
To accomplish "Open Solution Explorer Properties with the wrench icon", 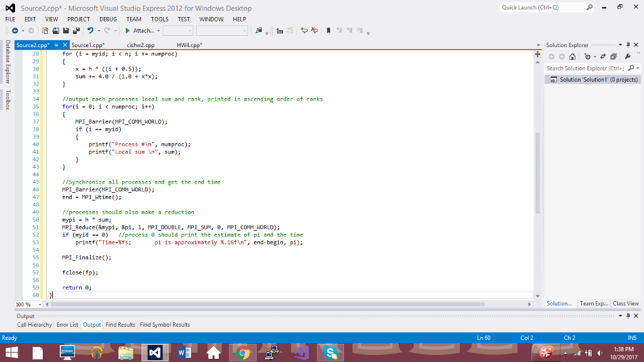I will [628, 56].
